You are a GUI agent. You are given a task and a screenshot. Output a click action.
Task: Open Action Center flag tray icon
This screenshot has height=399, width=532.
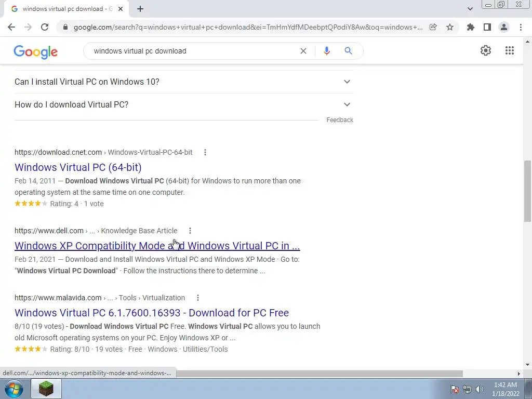click(x=454, y=389)
